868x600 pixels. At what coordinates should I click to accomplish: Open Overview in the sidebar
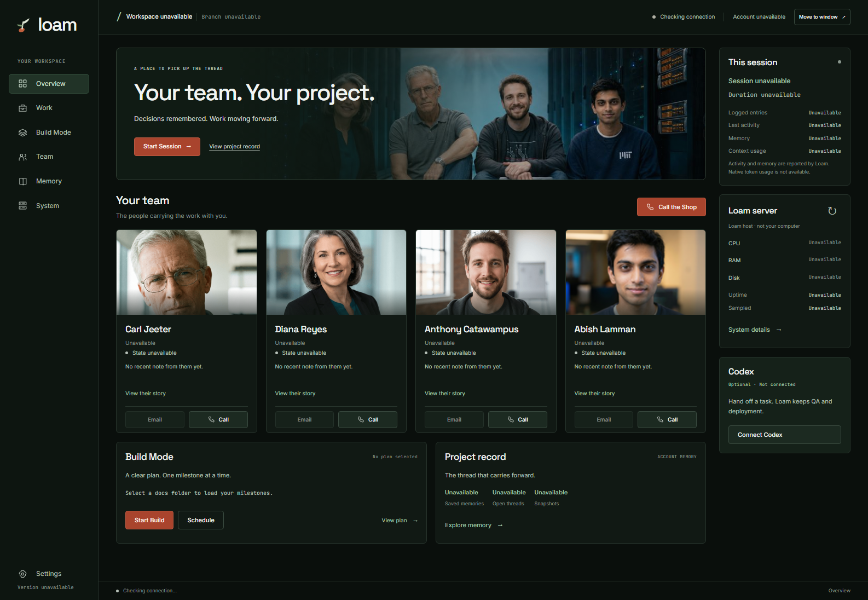tap(49, 84)
